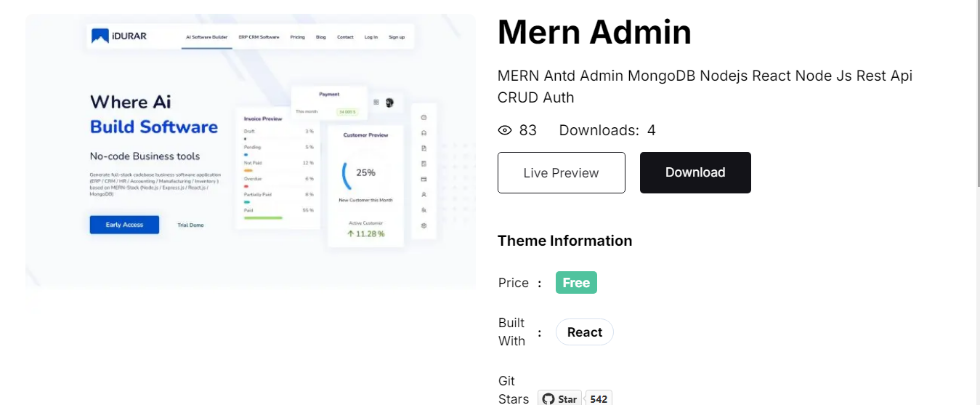980x405 pixels.
Task: Click the Live Preview button
Action: point(562,172)
